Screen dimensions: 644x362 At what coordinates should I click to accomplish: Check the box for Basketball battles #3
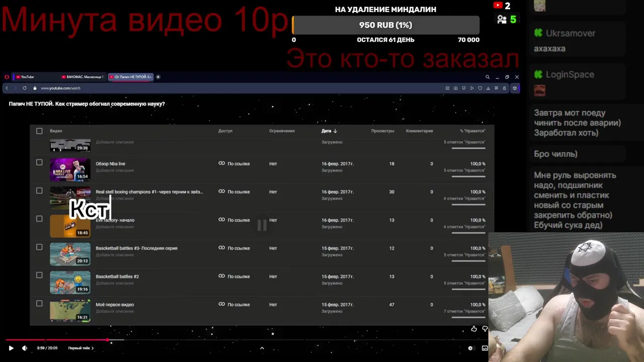coord(39,247)
